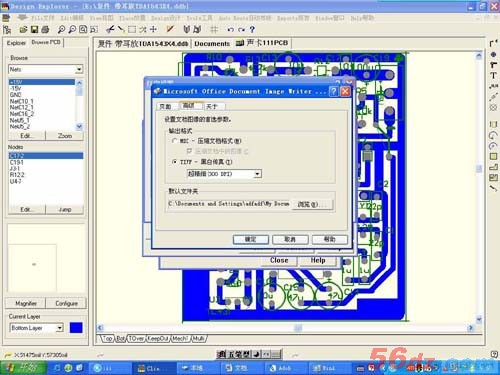Open the Nets browse dropdown
This screenshot has height=375, width=500.
click(79, 69)
